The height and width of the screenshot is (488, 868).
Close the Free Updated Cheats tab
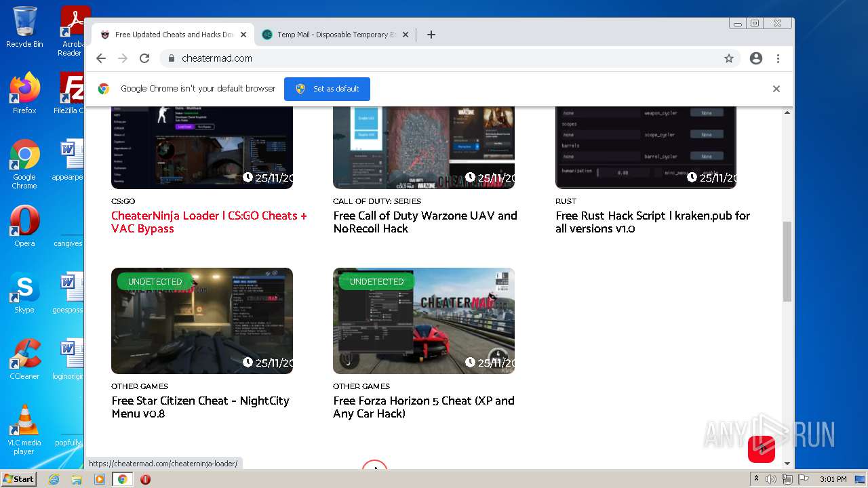coord(243,35)
